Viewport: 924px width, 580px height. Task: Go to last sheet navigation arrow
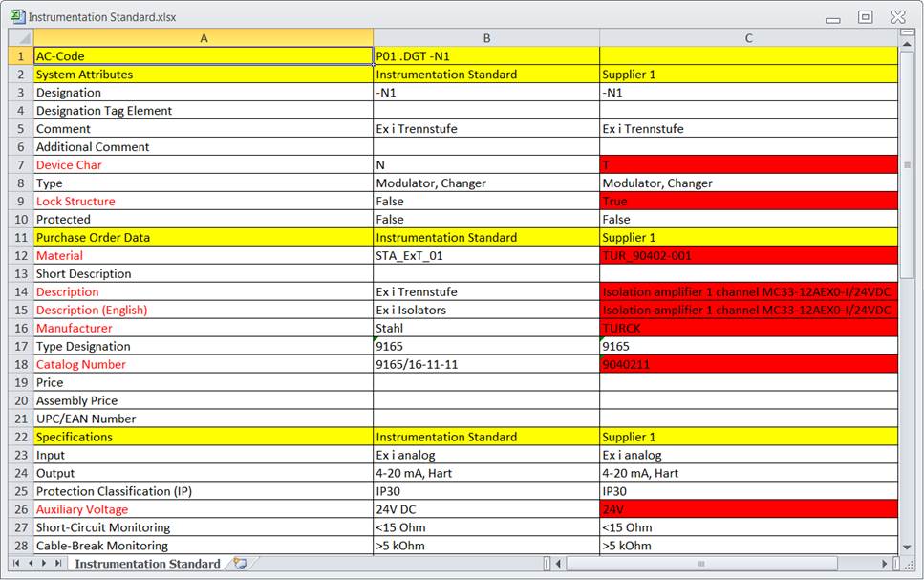pos(57,564)
